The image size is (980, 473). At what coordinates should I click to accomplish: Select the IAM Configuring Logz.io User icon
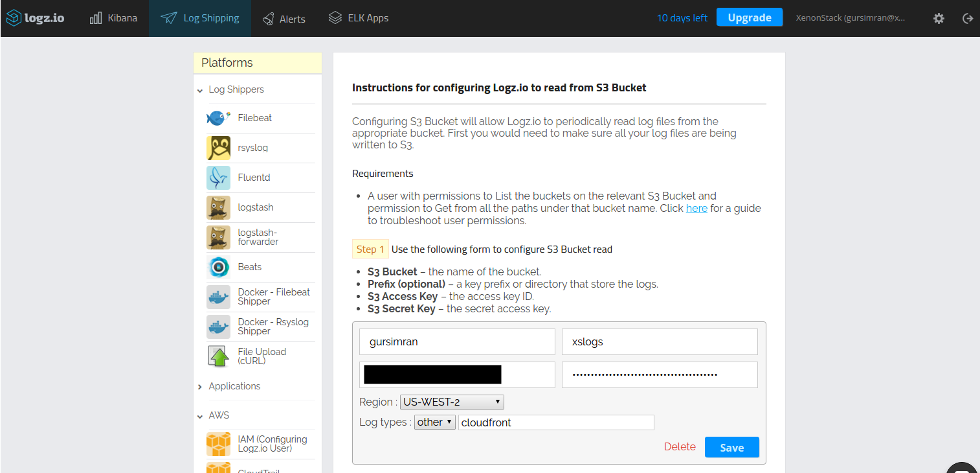(x=219, y=444)
